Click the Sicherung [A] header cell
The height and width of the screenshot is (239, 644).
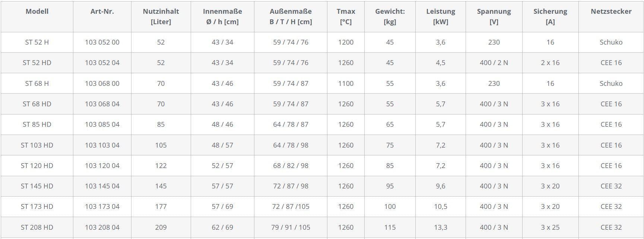pos(550,16)
